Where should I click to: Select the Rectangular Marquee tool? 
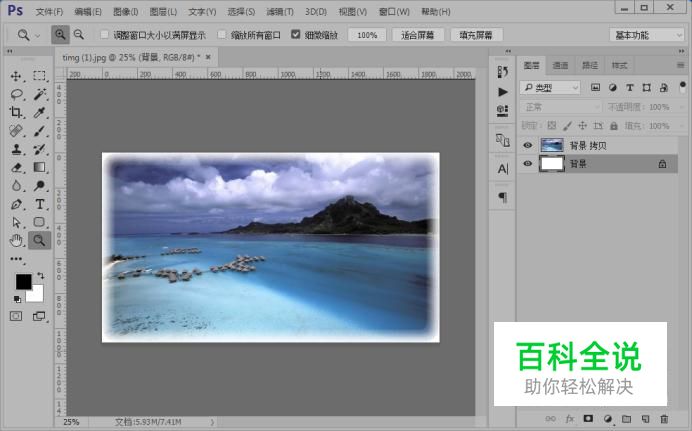click(x=39, y=76)
